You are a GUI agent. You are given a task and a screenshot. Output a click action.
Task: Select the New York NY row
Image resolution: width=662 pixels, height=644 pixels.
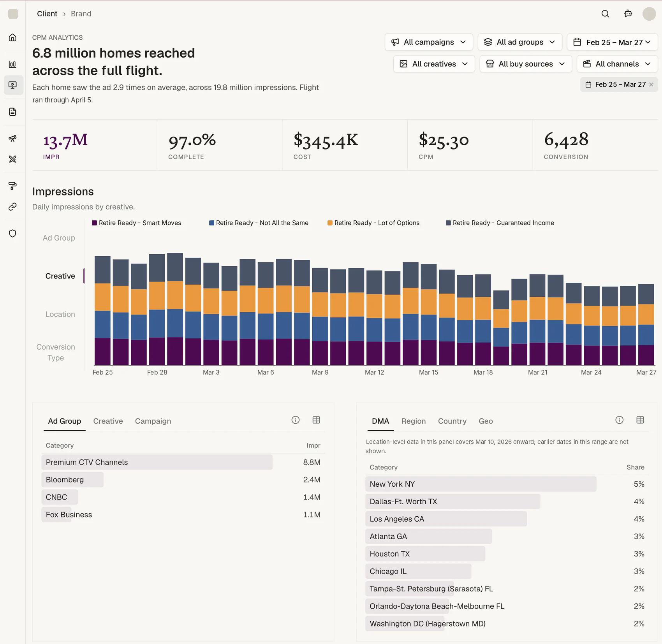[507, 484]
